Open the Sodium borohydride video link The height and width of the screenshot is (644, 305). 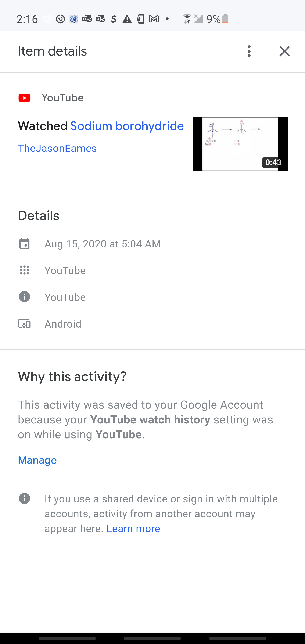[127, 126]
